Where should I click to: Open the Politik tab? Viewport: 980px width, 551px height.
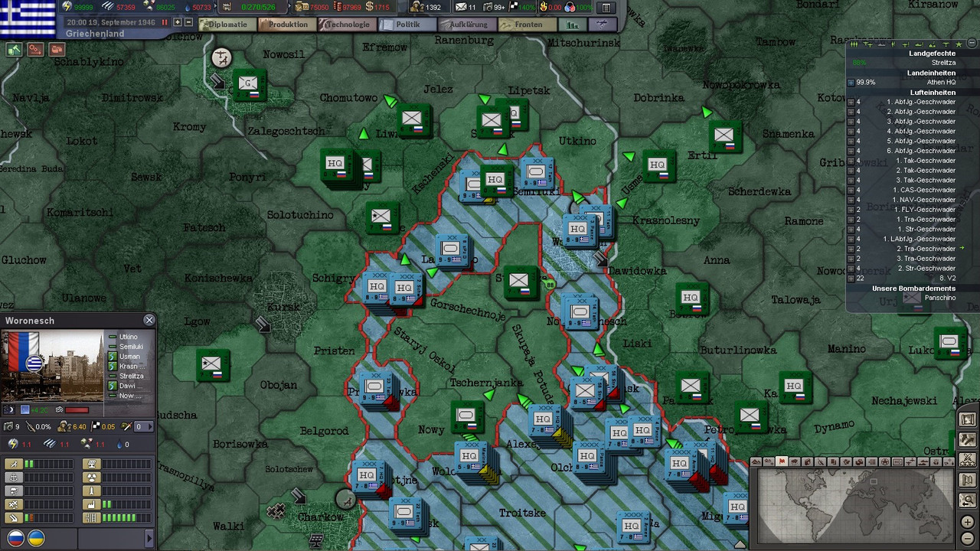point(407,24)
